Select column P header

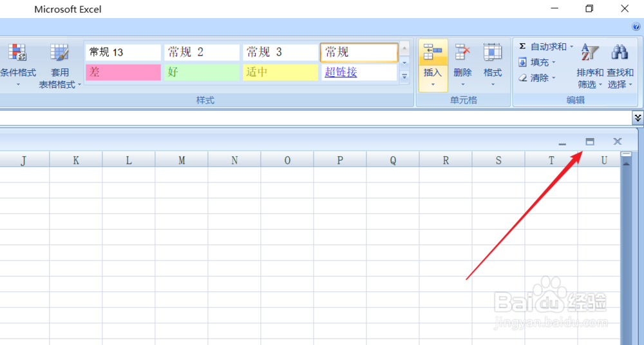(340, 159)
